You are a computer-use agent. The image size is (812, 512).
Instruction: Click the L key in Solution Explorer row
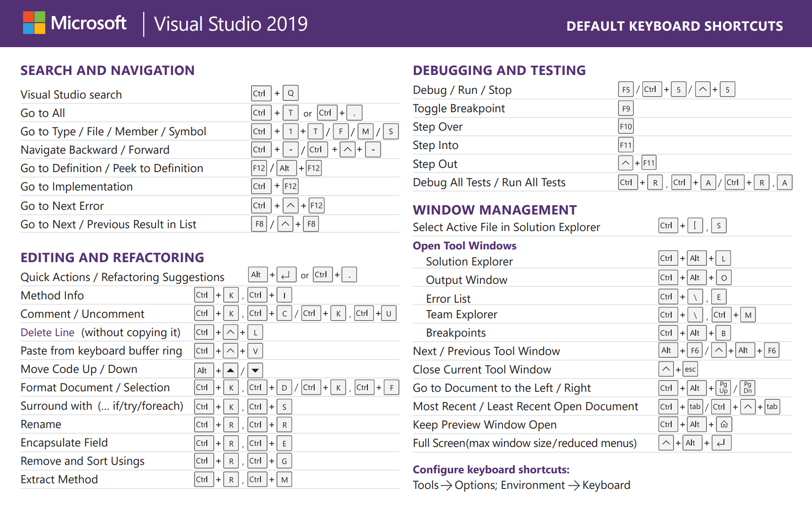coord(723,258)
